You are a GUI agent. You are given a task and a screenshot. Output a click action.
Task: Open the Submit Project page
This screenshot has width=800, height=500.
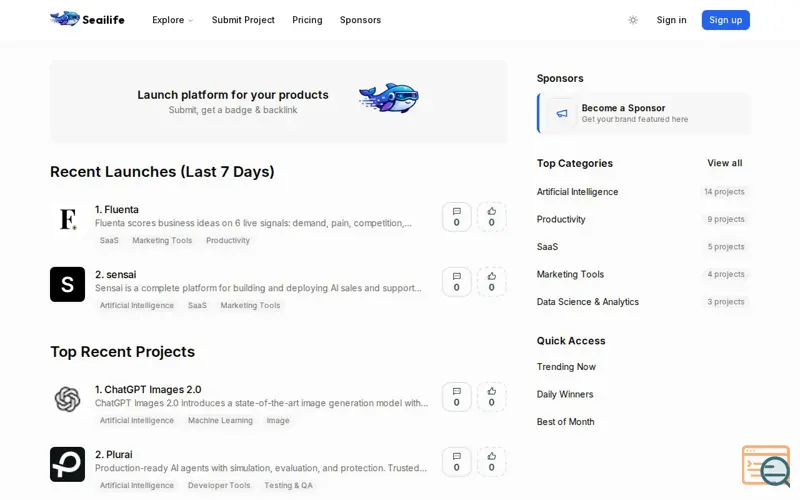click(x=243, y=20)
